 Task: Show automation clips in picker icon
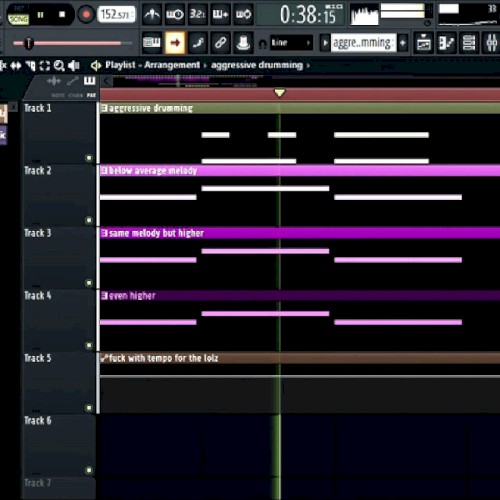coord(72,81)
